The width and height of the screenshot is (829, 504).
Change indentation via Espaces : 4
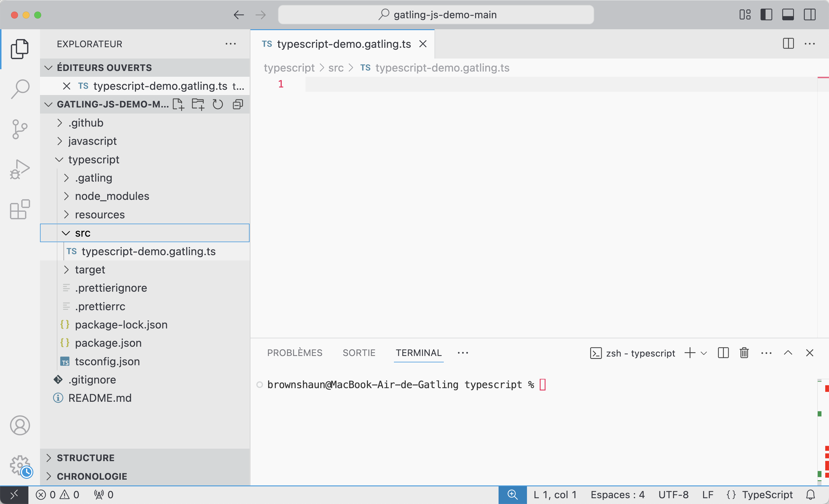[x=618, y=494]
